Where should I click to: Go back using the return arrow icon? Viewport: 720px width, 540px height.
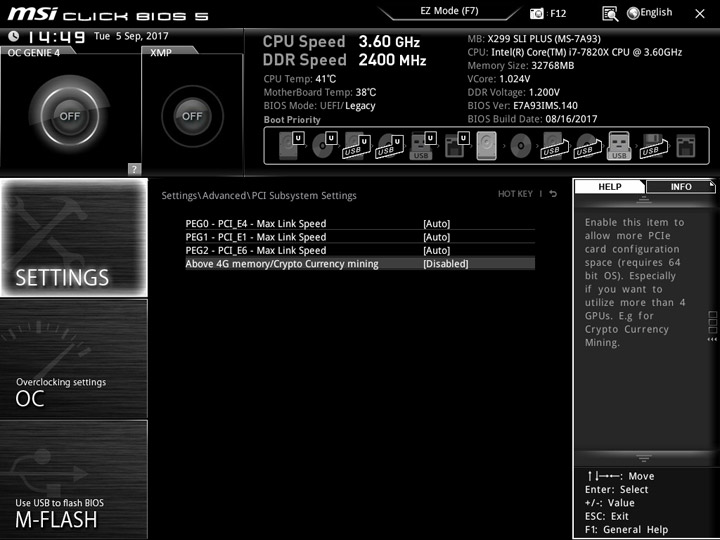pos(553,194)
